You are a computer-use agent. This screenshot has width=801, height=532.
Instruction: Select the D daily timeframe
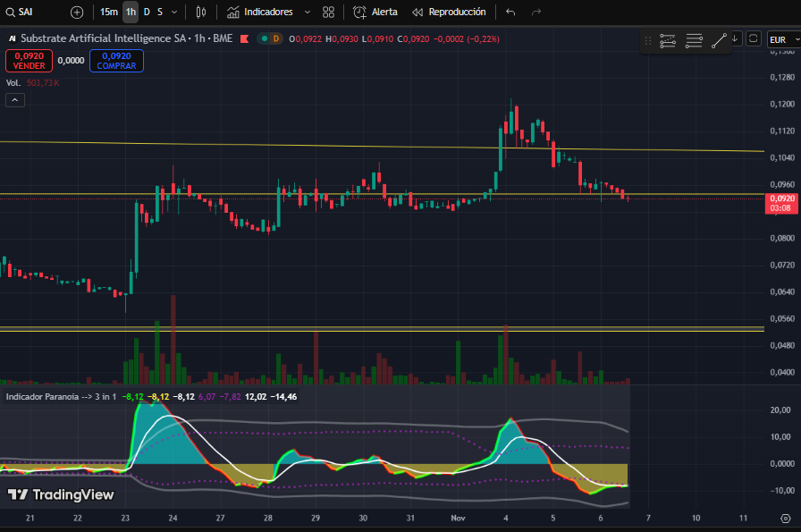(147, 13)
